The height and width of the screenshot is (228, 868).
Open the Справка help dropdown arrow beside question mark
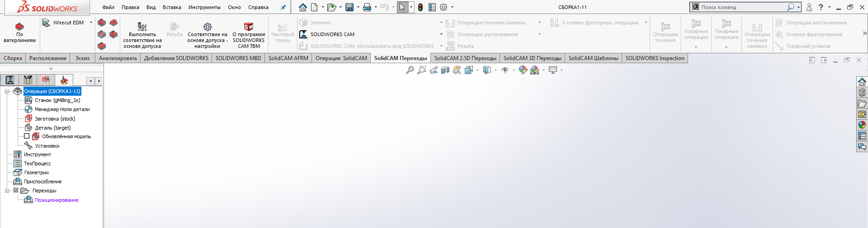point(829,7)
